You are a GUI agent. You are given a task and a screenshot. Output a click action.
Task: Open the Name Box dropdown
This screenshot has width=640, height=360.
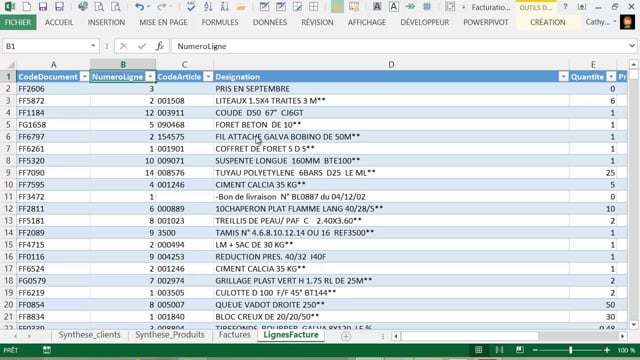(x=93, y=46)
